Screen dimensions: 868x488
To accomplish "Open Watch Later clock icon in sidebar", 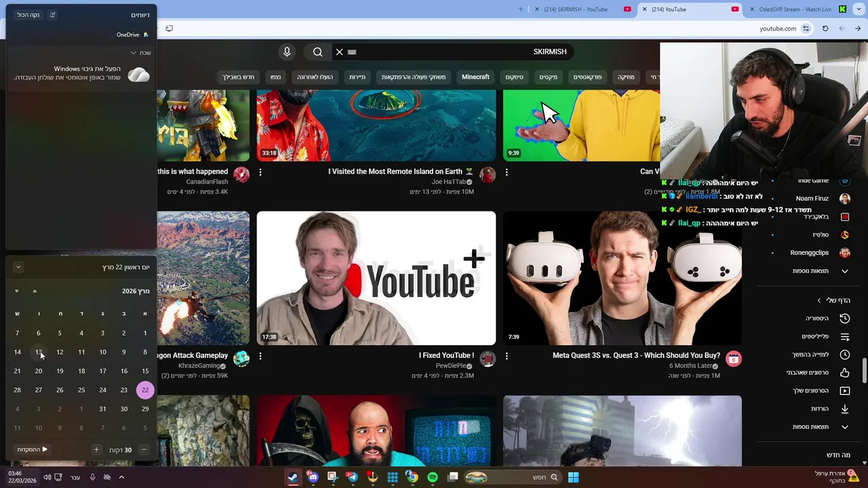I will (844, 354).
